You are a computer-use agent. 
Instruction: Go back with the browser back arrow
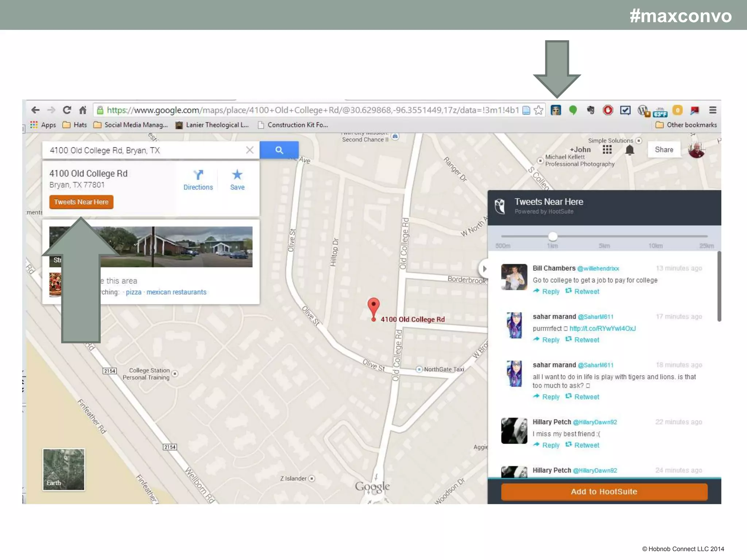tap(35, 110)
